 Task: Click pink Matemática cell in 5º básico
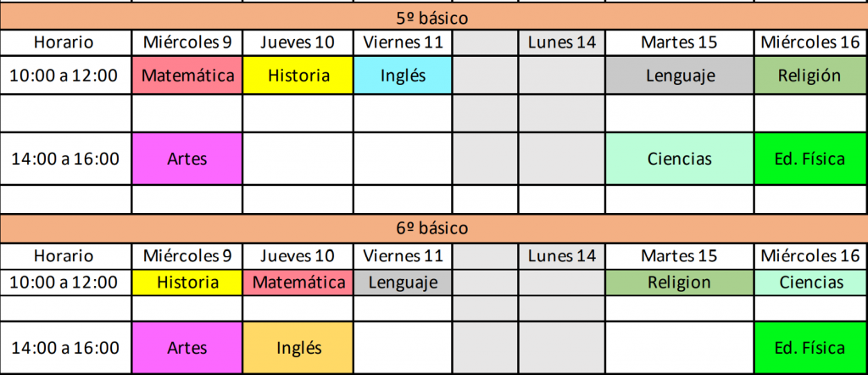(x=187, y=75)
